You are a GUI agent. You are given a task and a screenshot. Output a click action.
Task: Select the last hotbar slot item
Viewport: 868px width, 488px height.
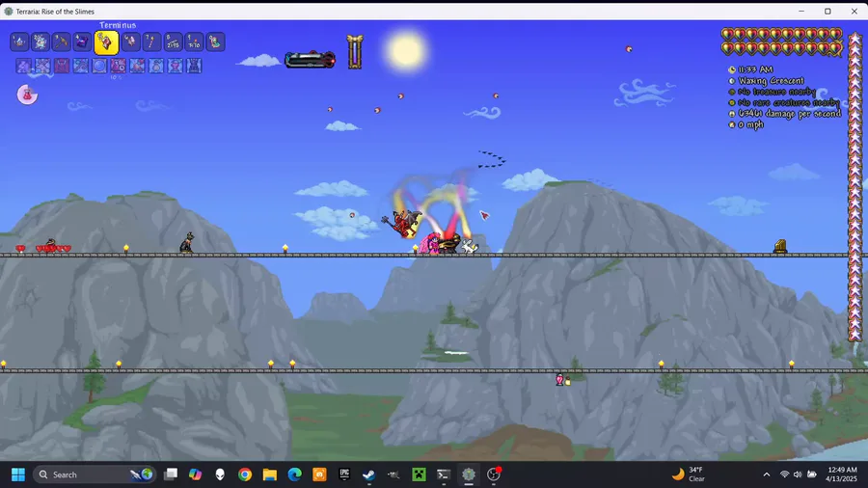[x=215, y=42]
